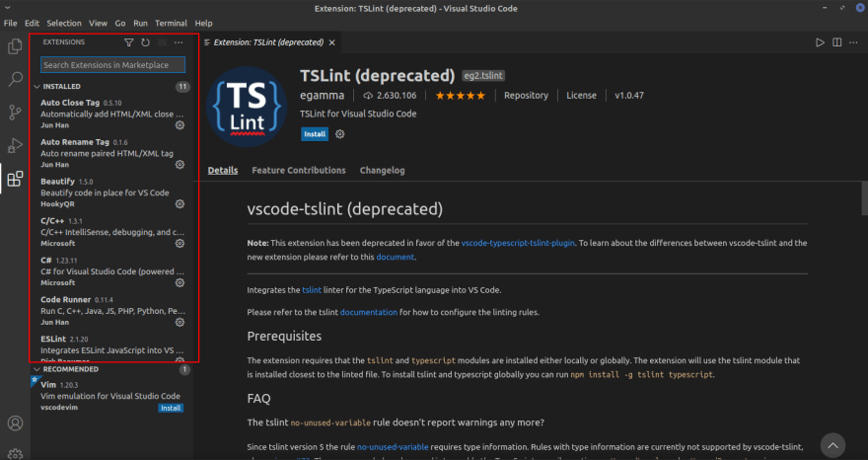This screenshot has height=460, width=868.
Task: Open the Run and Debug view
Action: [x=15, y=145]
